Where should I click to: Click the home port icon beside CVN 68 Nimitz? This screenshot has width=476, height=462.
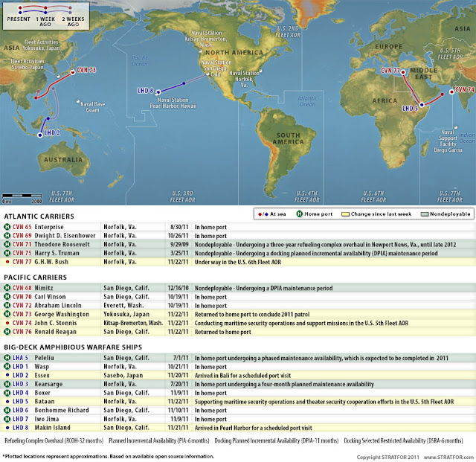coord(7,288)
